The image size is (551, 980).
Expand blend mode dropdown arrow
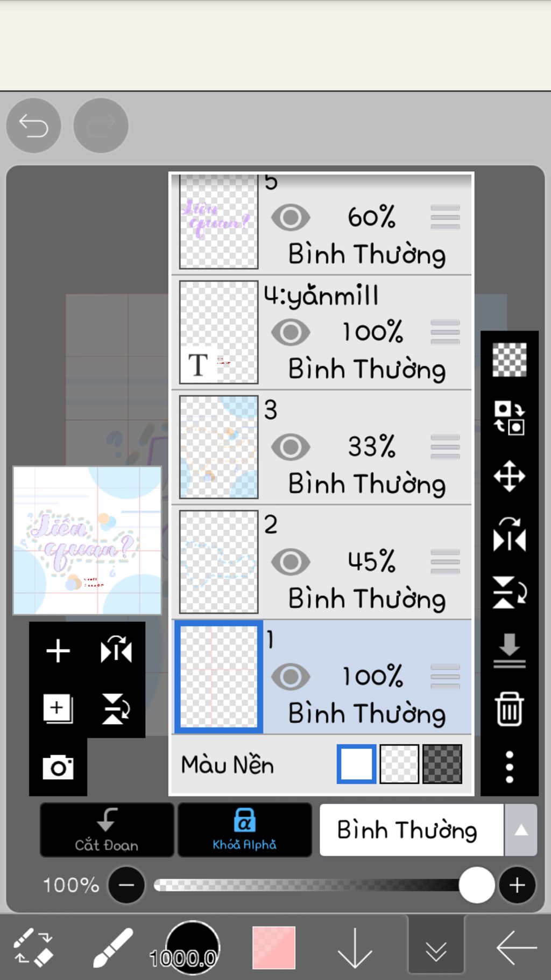[521, 830]
